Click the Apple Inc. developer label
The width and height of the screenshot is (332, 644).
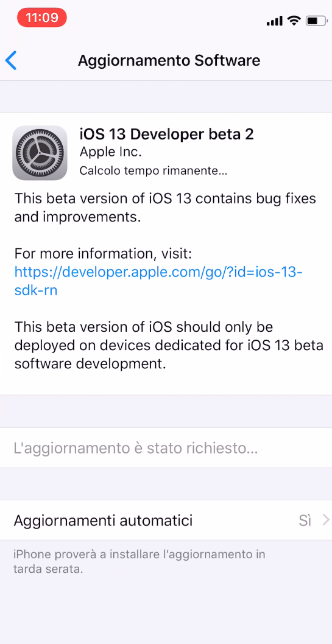[110, 152]
